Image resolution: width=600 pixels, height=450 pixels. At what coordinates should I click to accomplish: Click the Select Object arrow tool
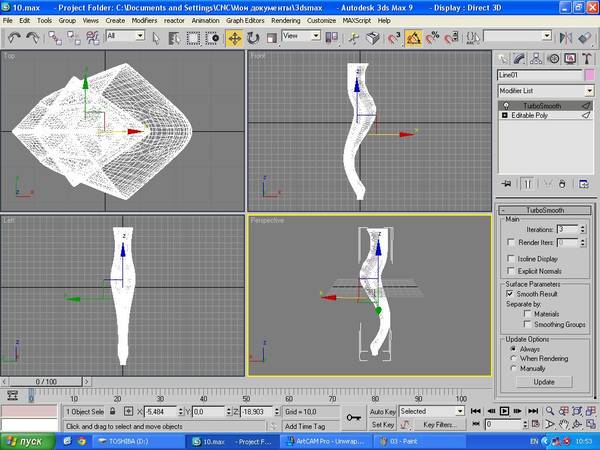[156, 38]
